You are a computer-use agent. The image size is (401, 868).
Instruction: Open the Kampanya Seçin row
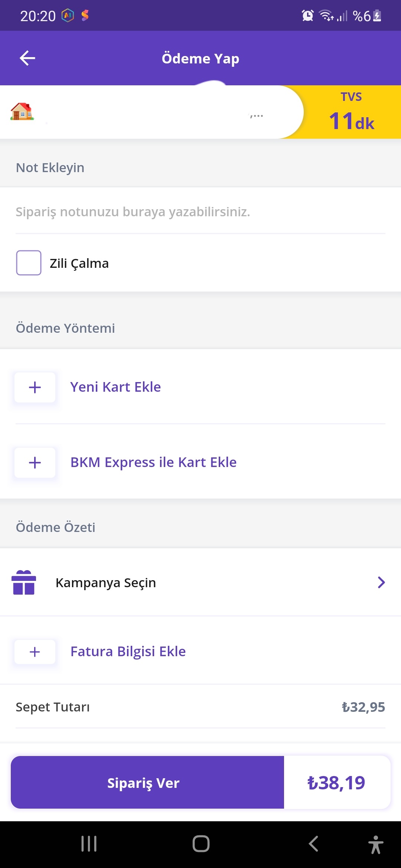(200, 582)
